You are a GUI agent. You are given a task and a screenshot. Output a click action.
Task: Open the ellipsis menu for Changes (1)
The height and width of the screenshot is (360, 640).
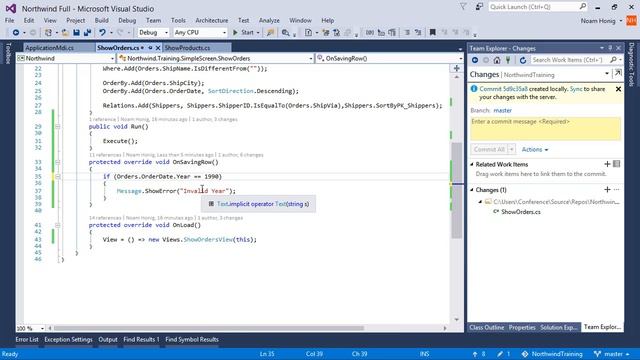click(616, 189)
